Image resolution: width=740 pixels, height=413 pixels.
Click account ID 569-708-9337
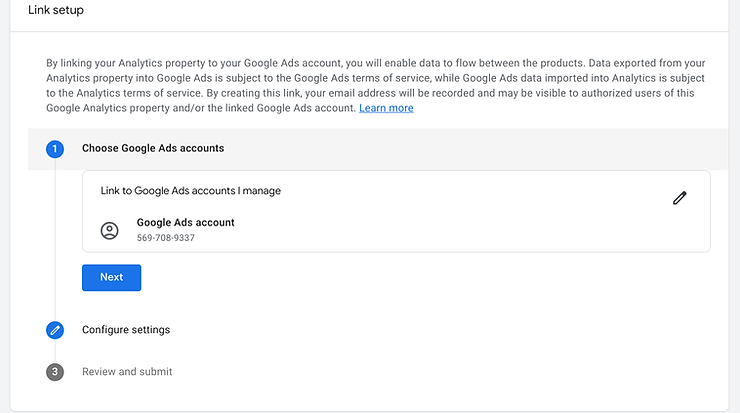166,238
